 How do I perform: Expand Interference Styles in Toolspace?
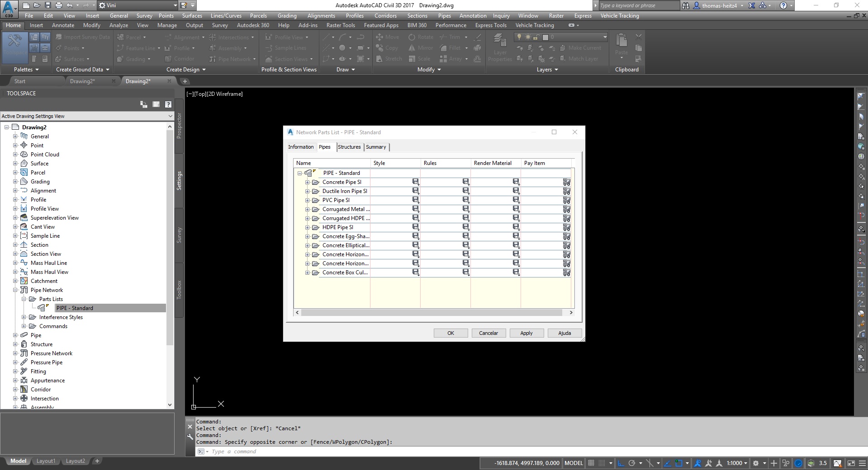pos(24,317)
